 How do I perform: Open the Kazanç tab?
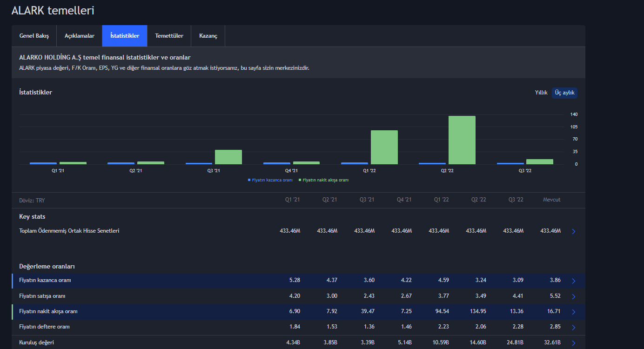coord(208,36)
